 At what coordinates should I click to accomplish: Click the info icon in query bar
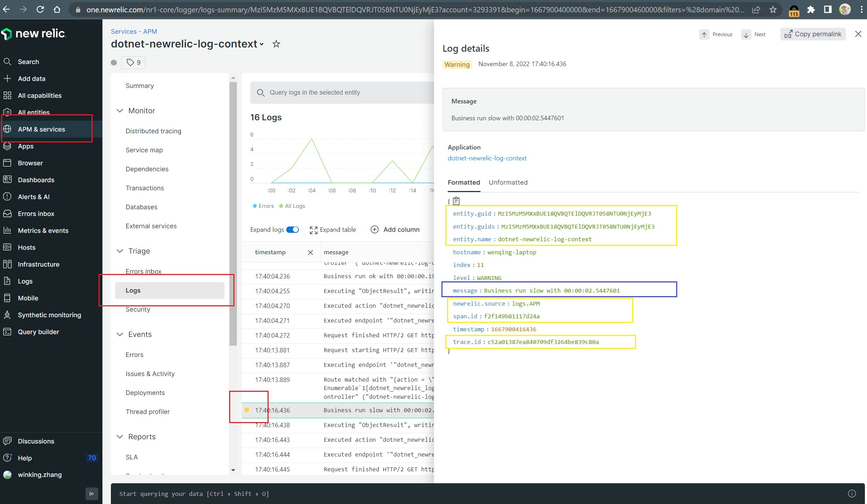tap(852, 493)
